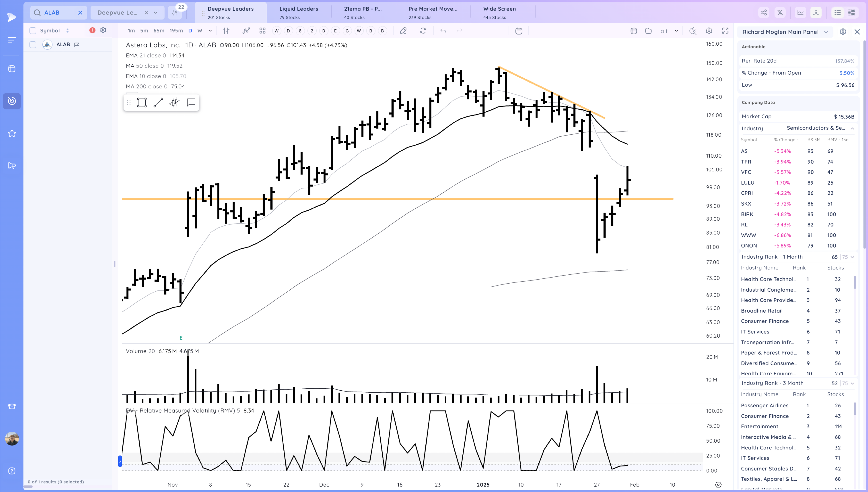
Task: Click LULU in industry list
Action: [748, 183]
